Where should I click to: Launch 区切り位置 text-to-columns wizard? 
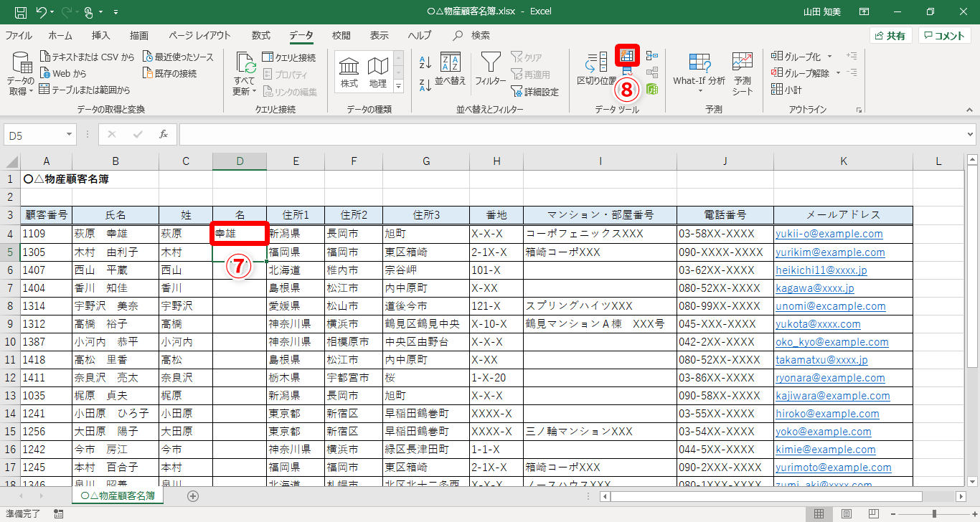click(x=597, y=70)
